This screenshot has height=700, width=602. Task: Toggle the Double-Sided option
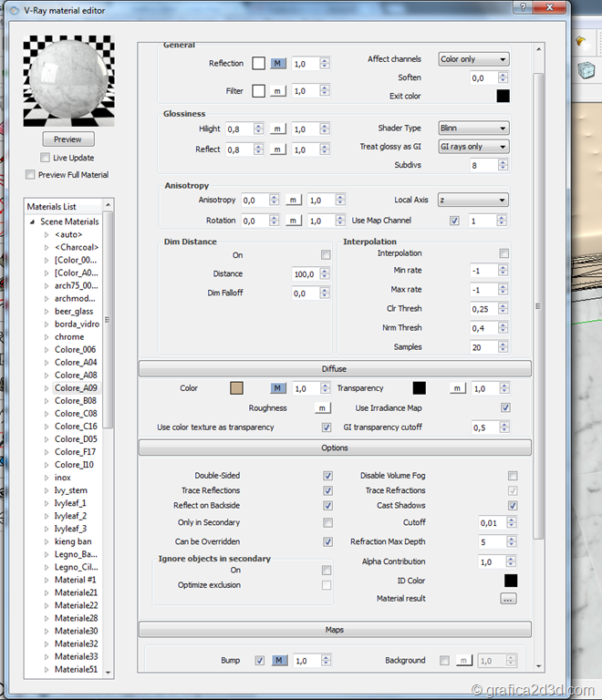point(327,476)
